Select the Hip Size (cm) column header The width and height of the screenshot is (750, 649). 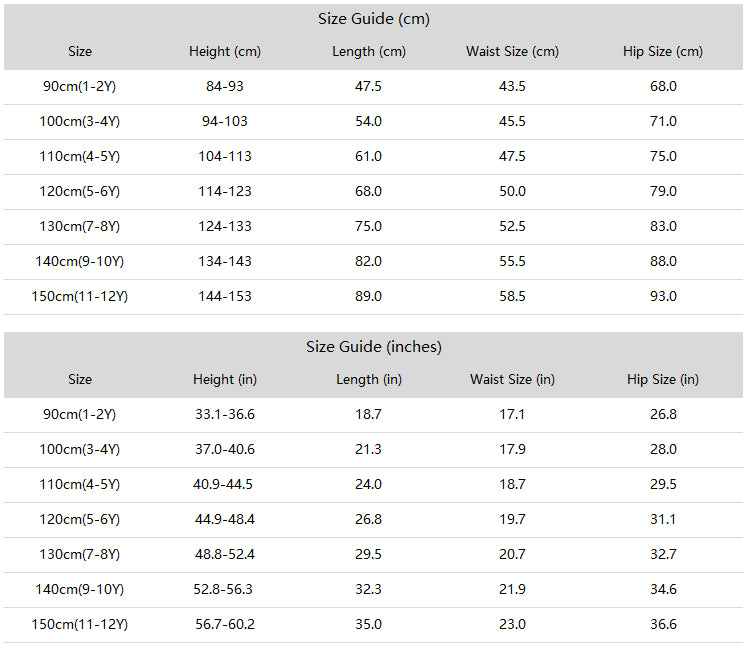click(663, 51)
